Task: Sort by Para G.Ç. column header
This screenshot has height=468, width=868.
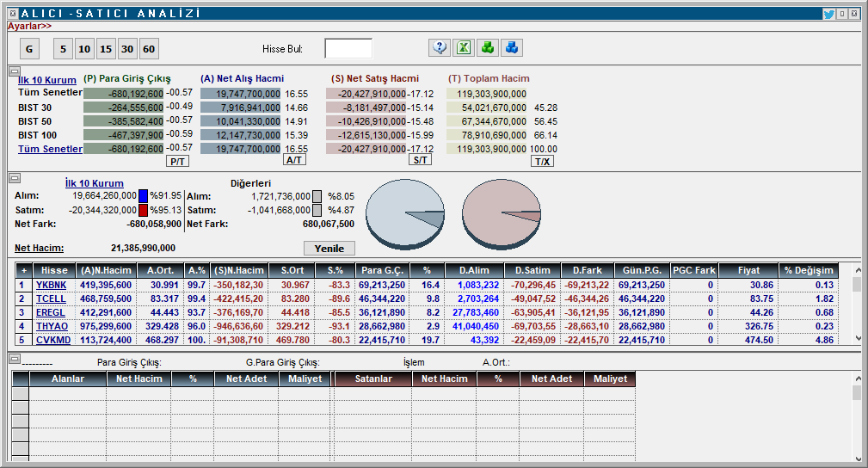Action: pyautogui.click(x=382, y=270)
